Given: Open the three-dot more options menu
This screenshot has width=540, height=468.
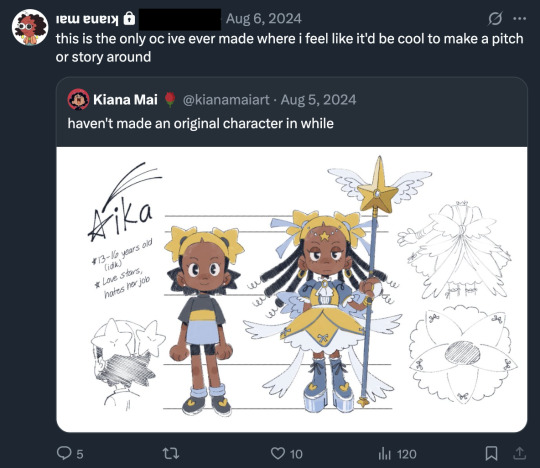Looking at the screenshot, I should (519, 19).
